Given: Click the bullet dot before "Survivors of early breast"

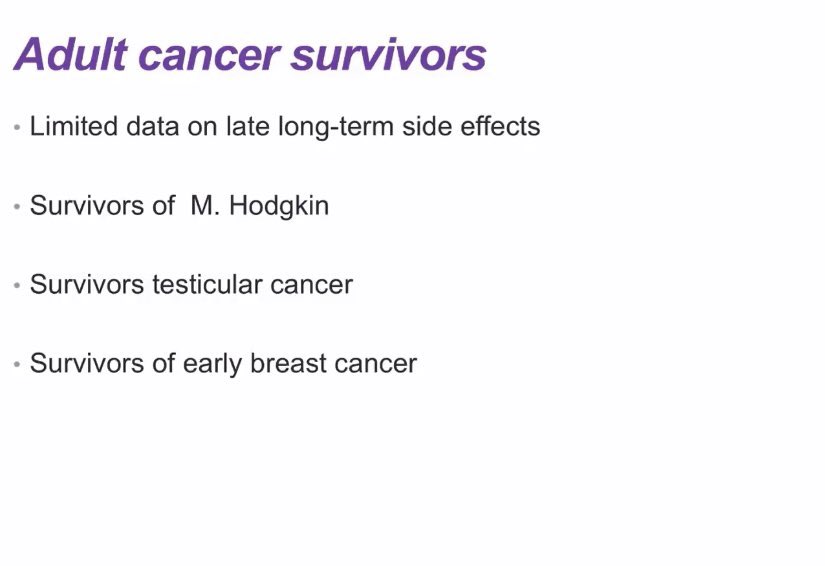Looking at the screenshot, I should click(17, 364).
